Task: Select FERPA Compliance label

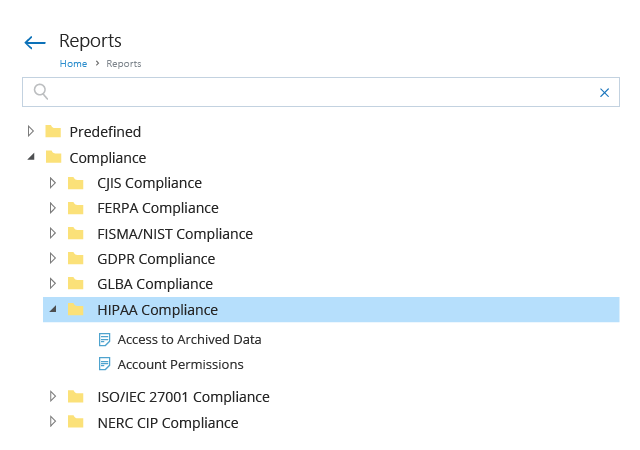Action: [158, 208]
